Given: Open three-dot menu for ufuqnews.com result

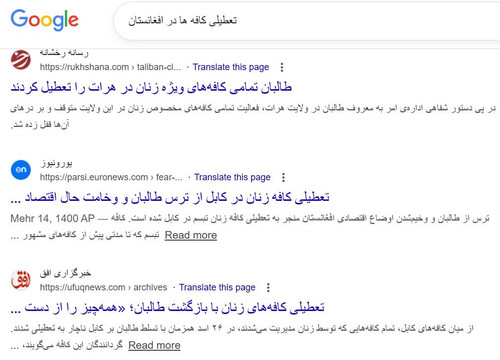Looking at the screenshot, I should click(268, 287).
